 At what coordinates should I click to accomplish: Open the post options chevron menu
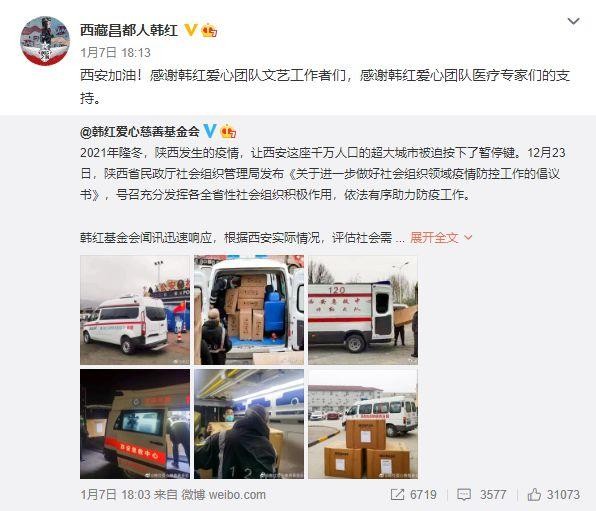click(x=573, y=21)
